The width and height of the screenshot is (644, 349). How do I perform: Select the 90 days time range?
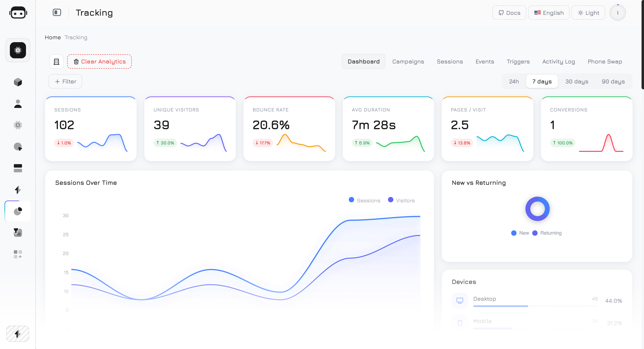pyautogui.click(x=613, y=81)
